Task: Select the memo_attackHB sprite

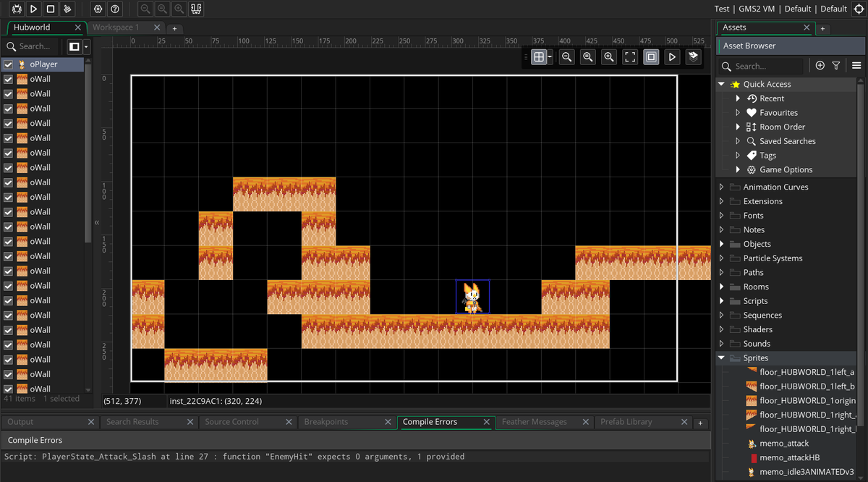Action: point(789,457)
